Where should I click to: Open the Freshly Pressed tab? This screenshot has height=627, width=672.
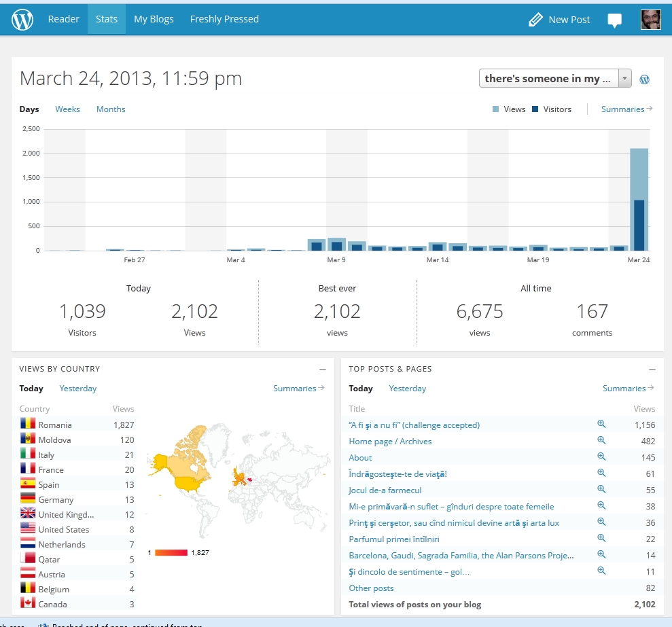(224, 19)
